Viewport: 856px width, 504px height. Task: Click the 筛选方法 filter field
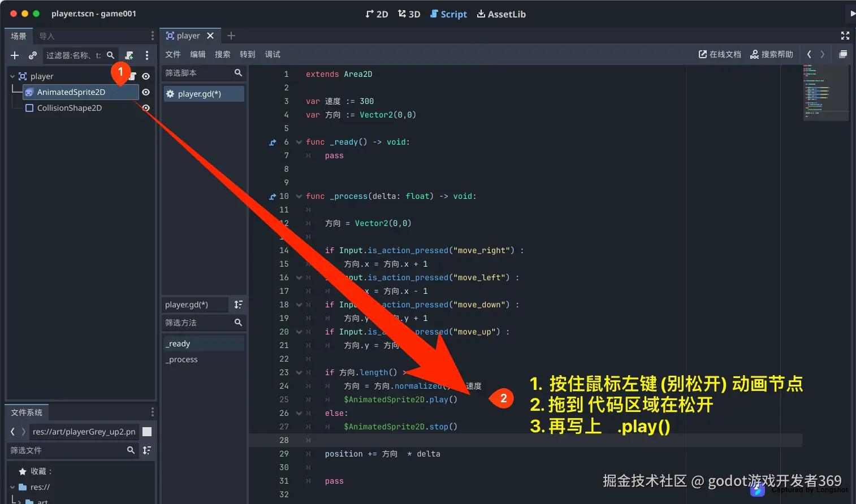204,323
